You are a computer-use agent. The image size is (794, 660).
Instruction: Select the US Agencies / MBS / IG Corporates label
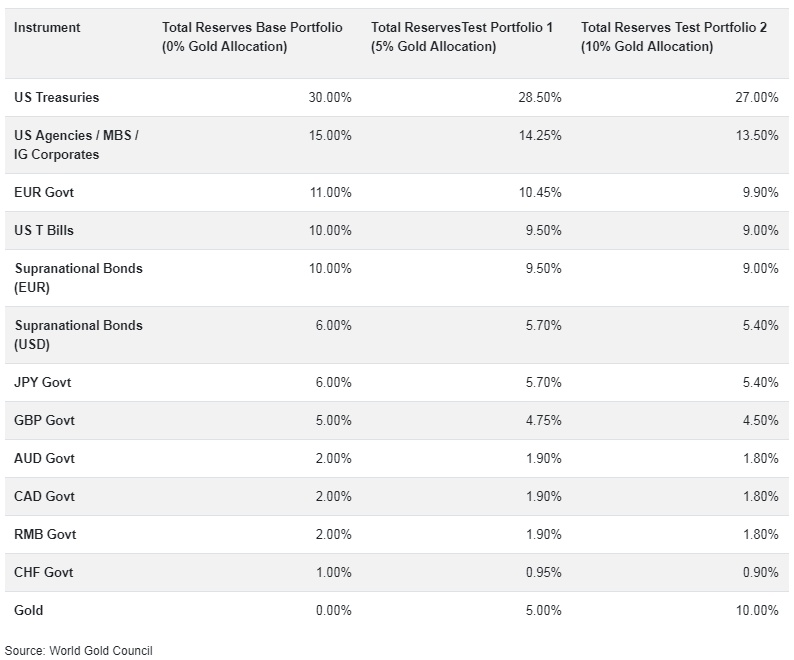point(76,145)
